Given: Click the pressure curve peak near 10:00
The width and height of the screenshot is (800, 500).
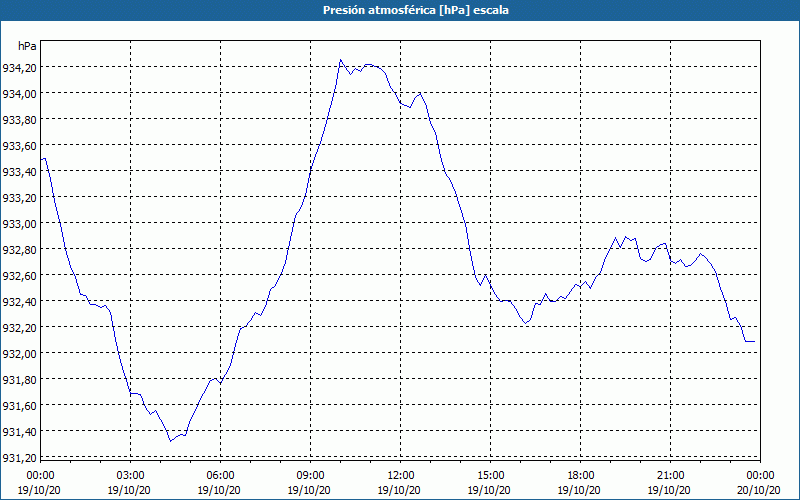Looking at the screenshot, I should (340, 60).
